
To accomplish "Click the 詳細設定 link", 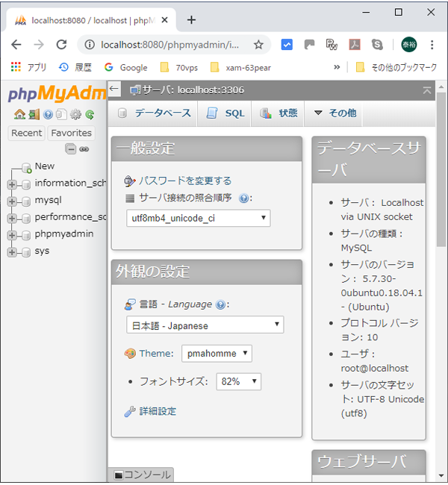I will (158, 411).
